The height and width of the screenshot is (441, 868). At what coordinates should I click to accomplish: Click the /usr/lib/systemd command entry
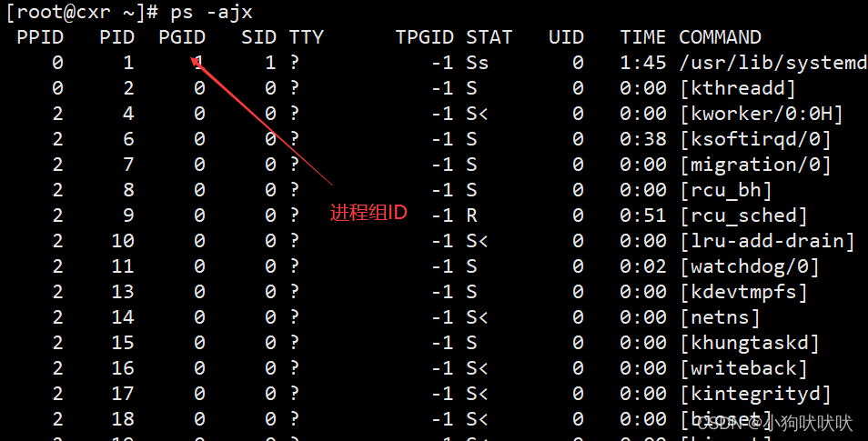click(x=772, y=63)
